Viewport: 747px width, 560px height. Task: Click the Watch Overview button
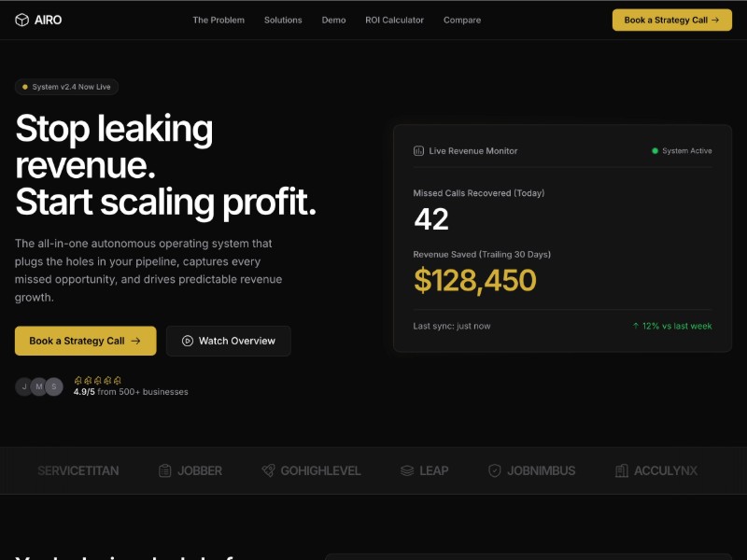(228, 341)
